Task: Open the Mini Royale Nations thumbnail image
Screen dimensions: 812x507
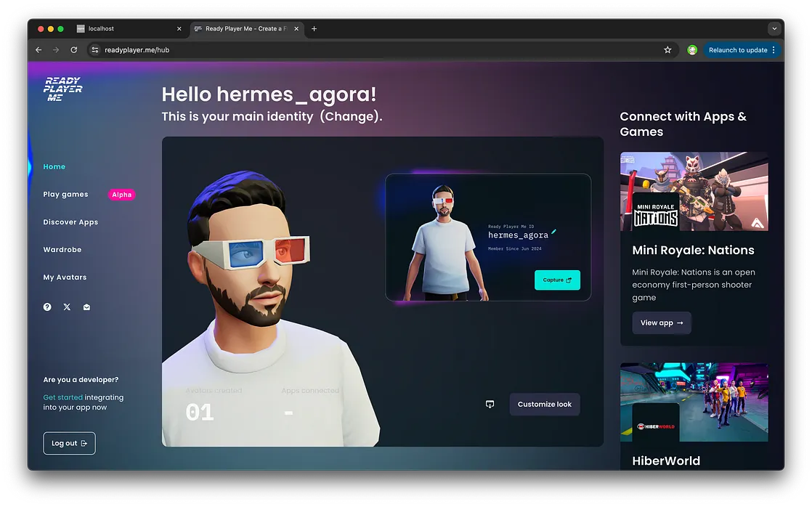Action: point(694,191)
